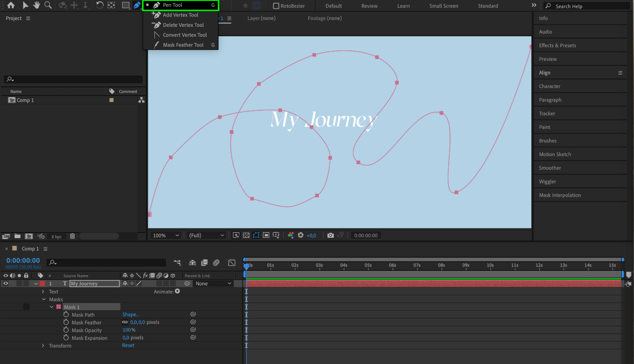Click the Shape... mask path link
This screenshot has width=634, height=364.
(x=131, y=315)
